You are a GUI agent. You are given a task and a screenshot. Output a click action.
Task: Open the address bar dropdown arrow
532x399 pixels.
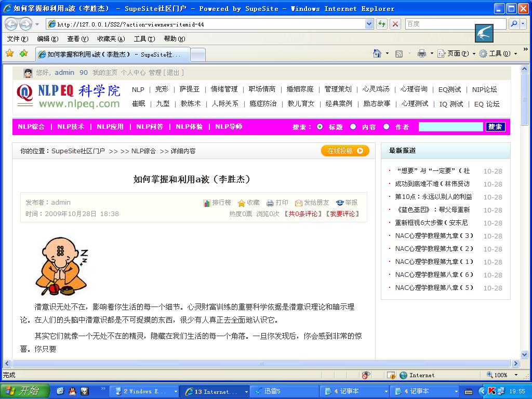tap(369, 24)
